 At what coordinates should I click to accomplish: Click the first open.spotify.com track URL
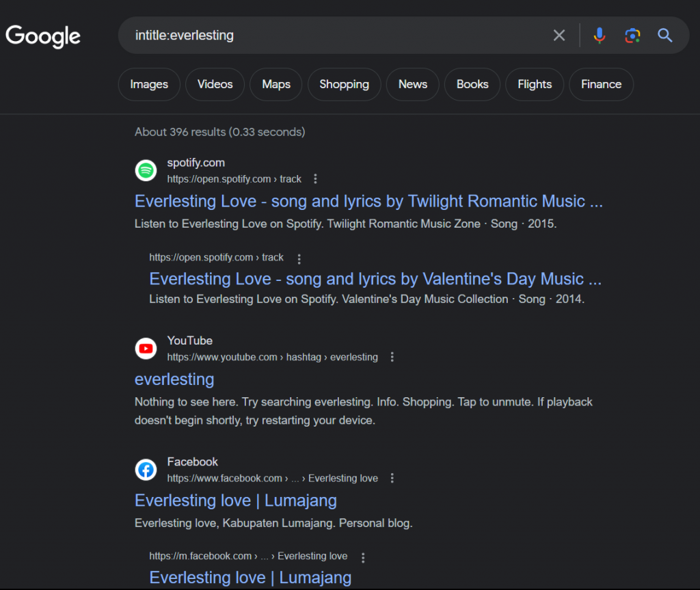click(234, 179)
